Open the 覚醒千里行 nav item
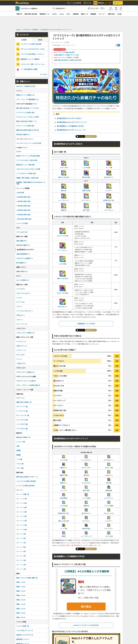The height and width of the screenshot is (644, 138). 111,14
